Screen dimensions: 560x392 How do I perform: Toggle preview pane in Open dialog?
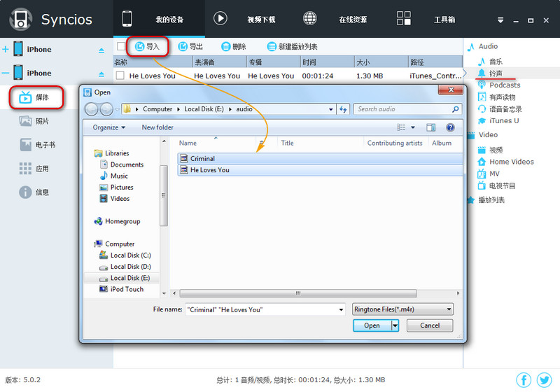tap(431, 127)
